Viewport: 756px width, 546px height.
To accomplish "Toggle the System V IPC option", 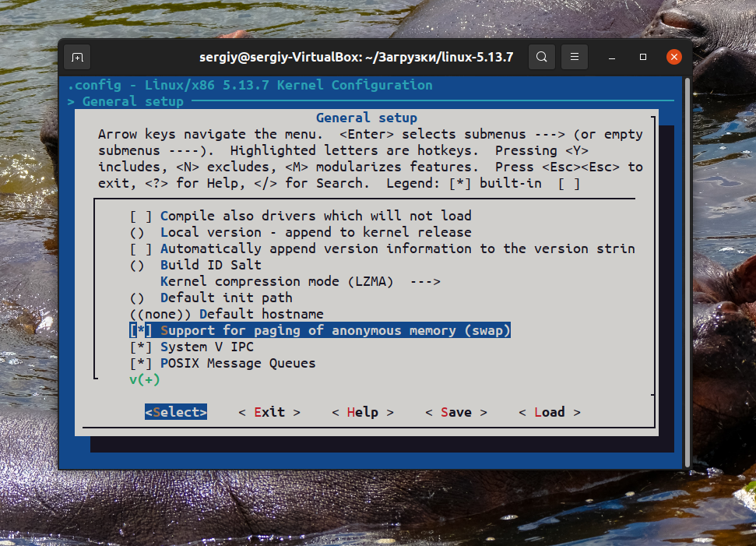I will (x=192, y=347).
